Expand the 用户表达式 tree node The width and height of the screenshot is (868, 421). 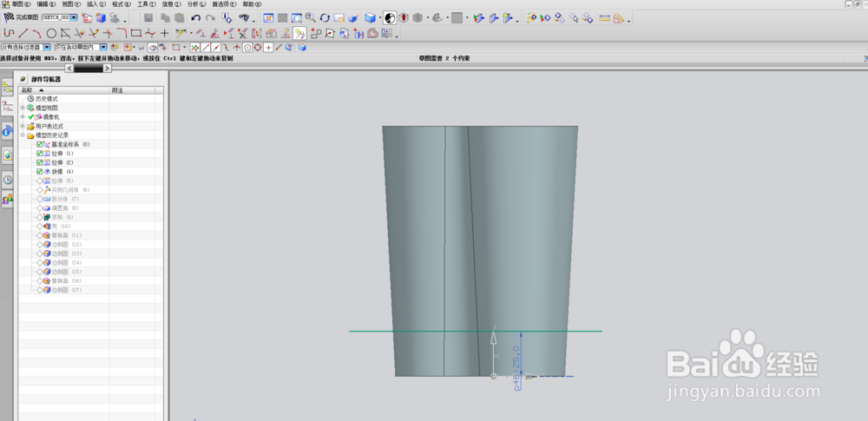23,127
